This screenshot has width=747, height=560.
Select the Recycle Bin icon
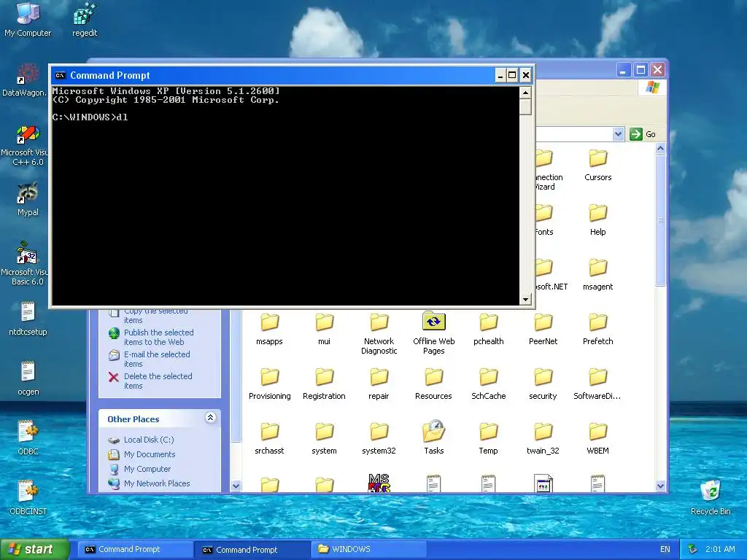coord(711,497)
